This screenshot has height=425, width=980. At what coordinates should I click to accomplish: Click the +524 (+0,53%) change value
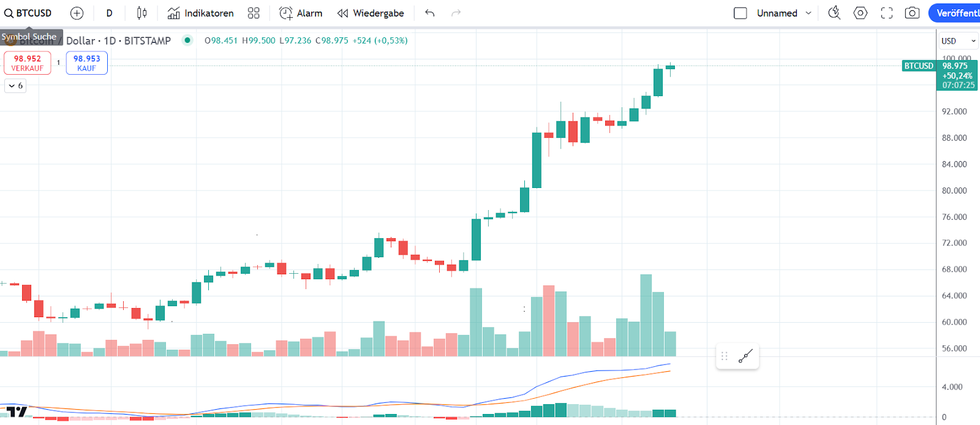380,40
